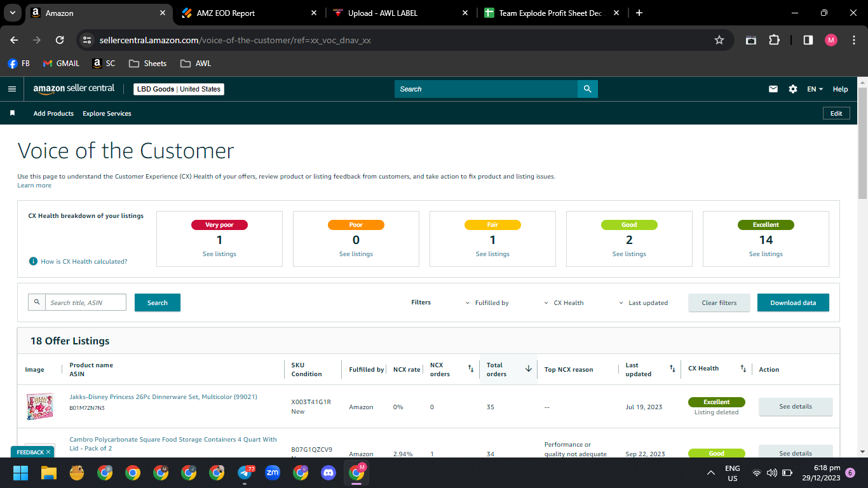Open the SC Amazon bookmark
The width and height of the screenshot is (868, 488).
coord(104,64)
